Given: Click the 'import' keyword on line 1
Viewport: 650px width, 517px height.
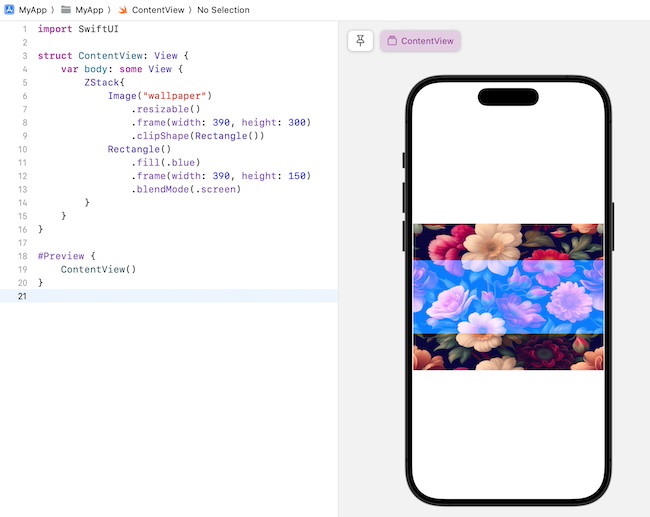Looking at the screenshot, I should click(x=55, y=29).
